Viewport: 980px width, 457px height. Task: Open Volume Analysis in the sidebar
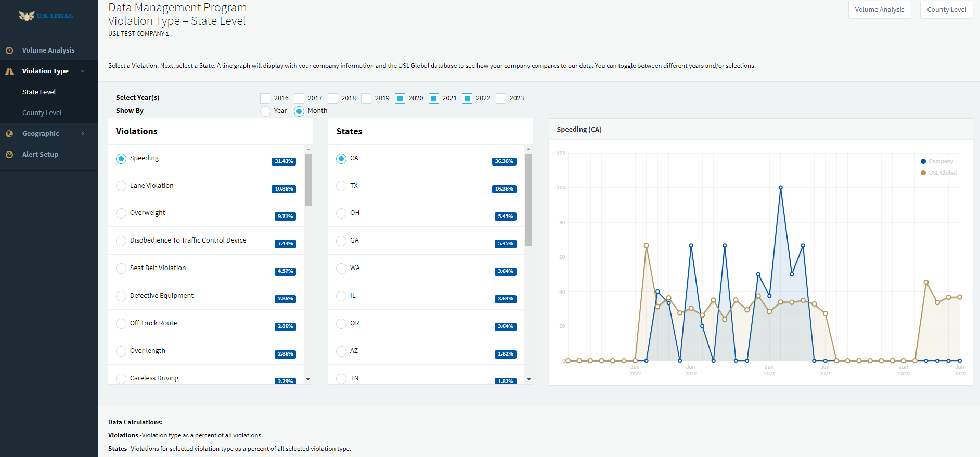click(48, 50)
